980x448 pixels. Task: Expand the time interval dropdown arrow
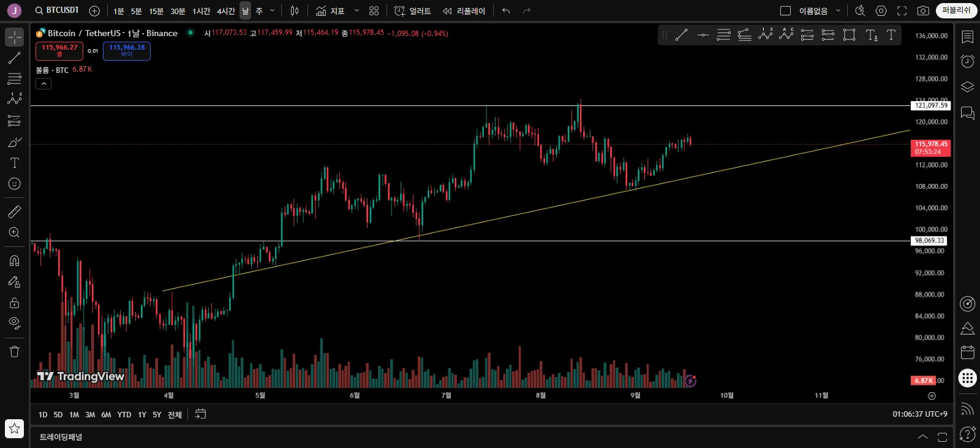pyautogui.click(x=273, y=11)
